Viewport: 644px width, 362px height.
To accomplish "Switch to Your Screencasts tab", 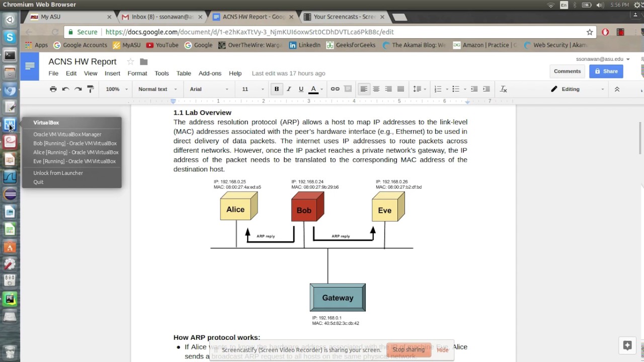I will coord(344,17).
